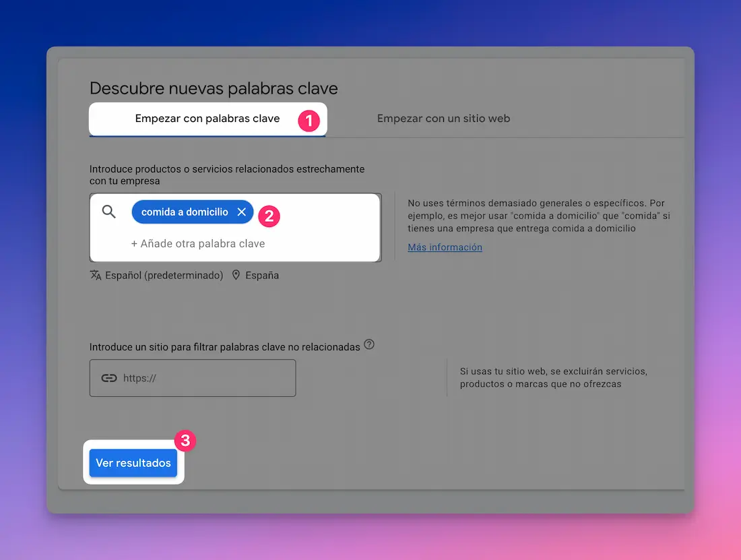Click the location pin icon
Image resolution: width=741 pixels, height=560 pixels.
(236, 275)
